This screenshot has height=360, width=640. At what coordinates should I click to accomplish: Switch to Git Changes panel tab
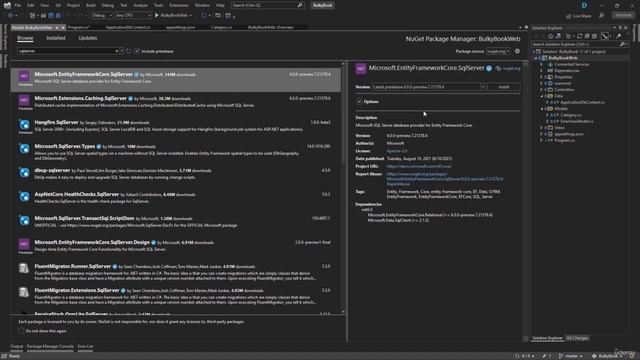tap(577, 338)
